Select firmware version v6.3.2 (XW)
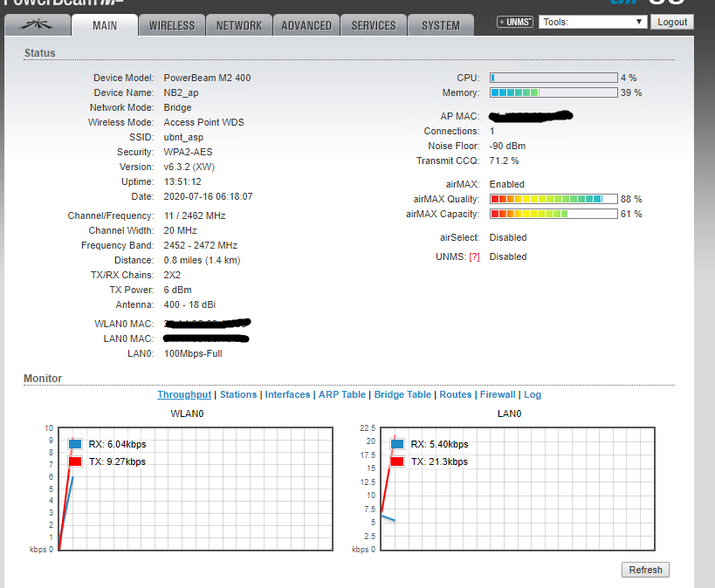 coord(189,167)
